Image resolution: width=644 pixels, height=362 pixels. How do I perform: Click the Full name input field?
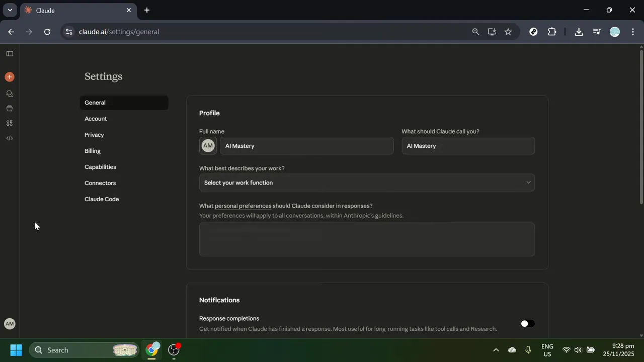pos(307,146)
